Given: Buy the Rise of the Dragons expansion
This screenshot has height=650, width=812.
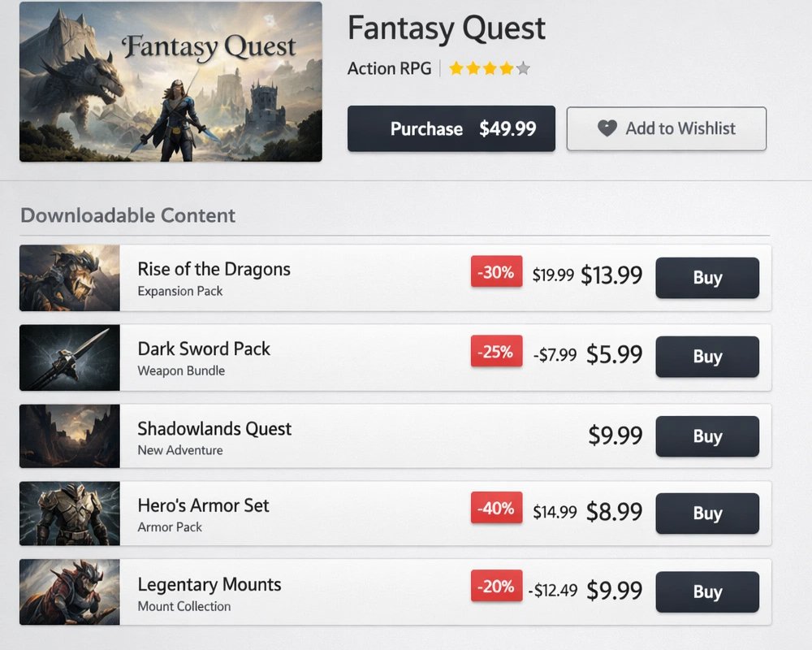Looking at the screenshot, I should 707,278.
